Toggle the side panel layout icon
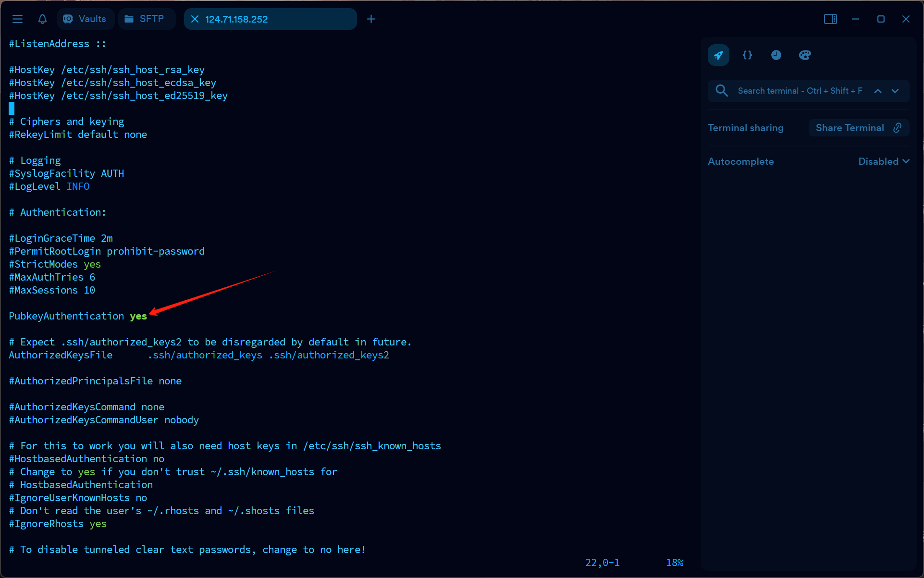The height and width of the screenshot is (578, 924). tap(830, 19)
